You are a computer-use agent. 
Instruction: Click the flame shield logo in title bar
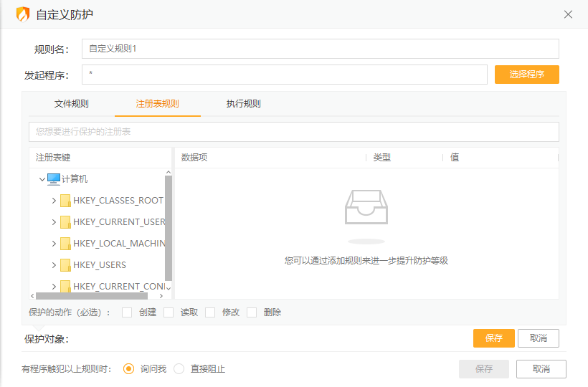click(23, 14)
